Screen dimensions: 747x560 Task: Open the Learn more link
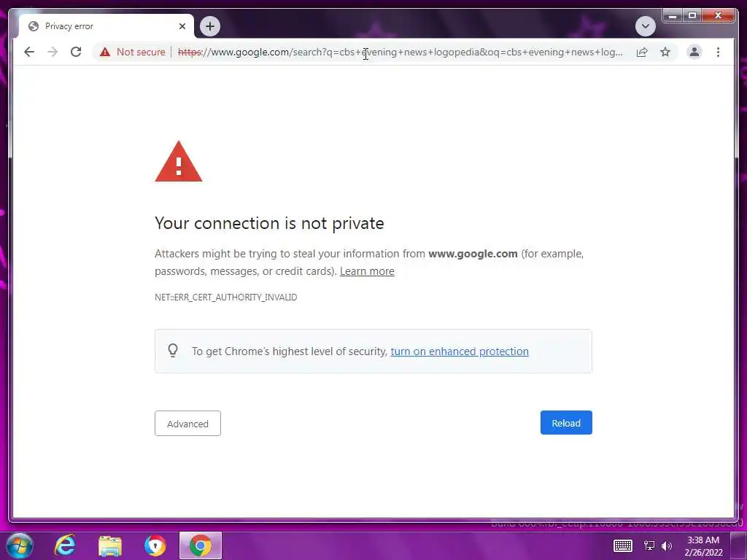(367, 271)
